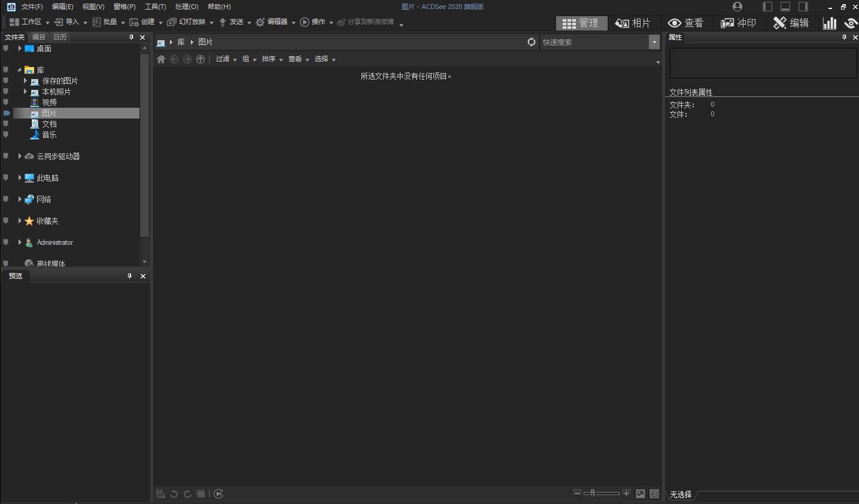The width and height of the screenshot is (859, 504).
Task: Expand the 此电脑 tree node
Action: pyautogui.click(x=20, y=178)
